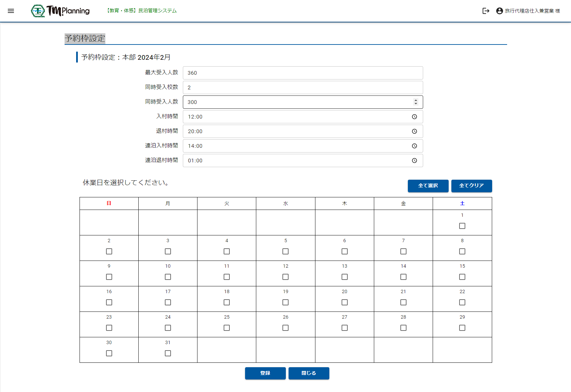Click the 最大受入人数 input field
The width and height of the screenshot is (571, 392).
(x=302, y=73)
